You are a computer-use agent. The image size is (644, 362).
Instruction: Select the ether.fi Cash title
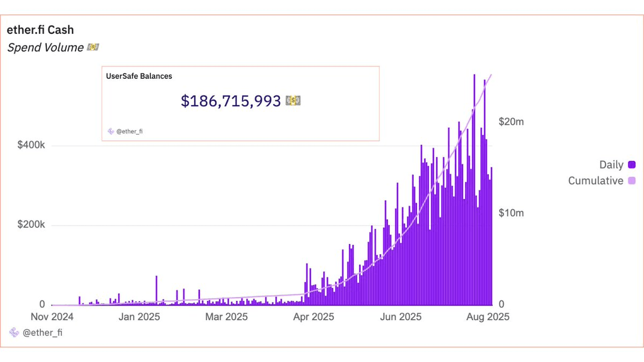pyautogui.click(x=40, y=30)
